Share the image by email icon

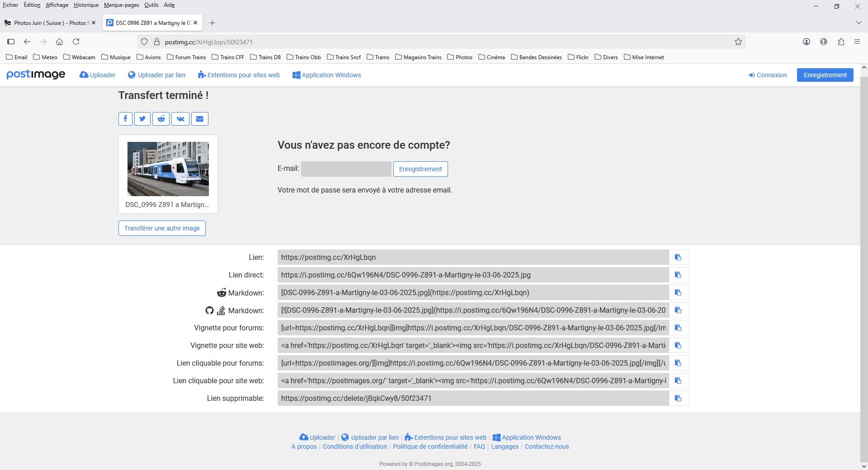pos(200,119)
